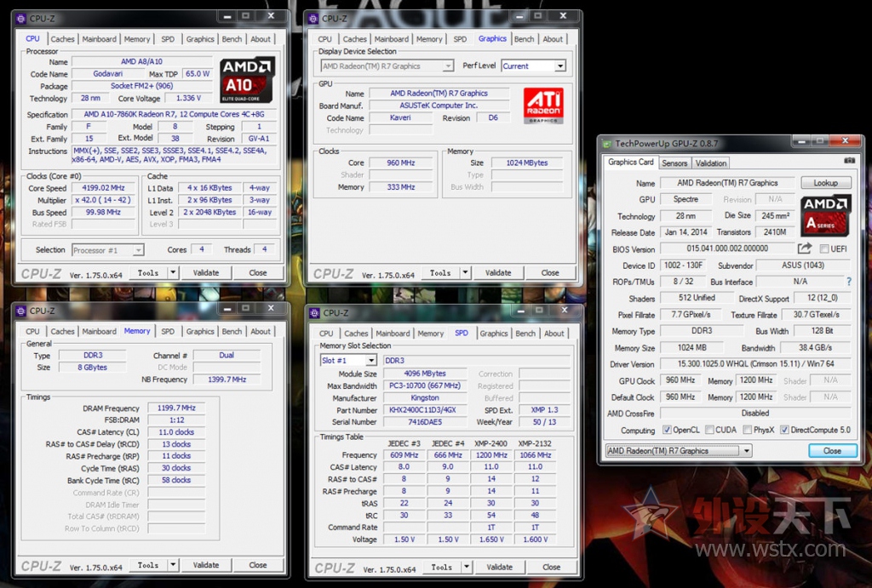Open Tools dropdown arrow in Memory tab window

tap(173, 565)
